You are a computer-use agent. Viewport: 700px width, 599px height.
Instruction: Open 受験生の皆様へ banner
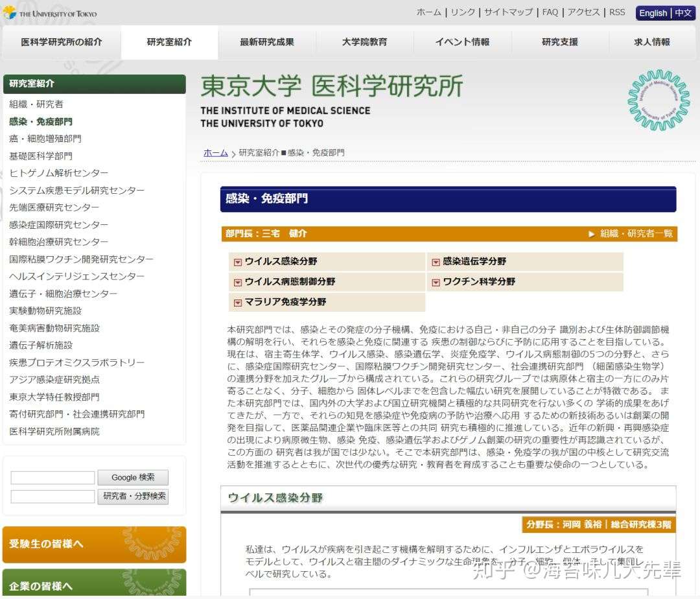pos(94,544)
